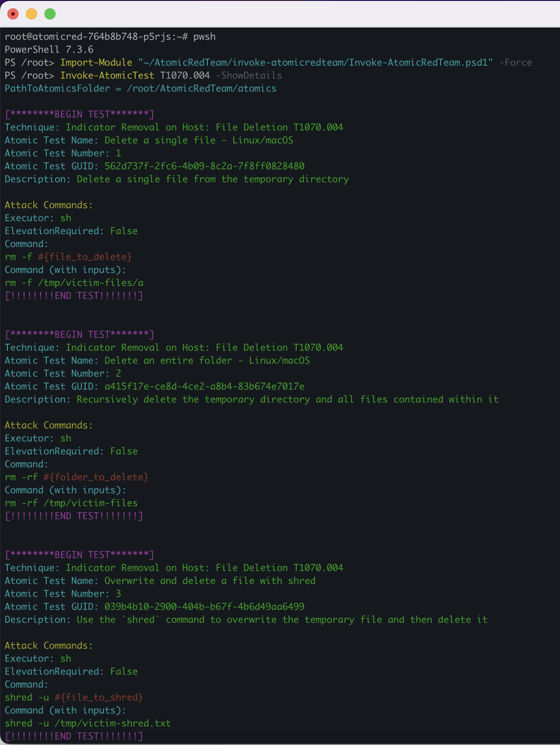Click the 'shred -u /tmp/victim-shred.txt' command
The height and width of the screenshot is (745, 560).
88,723
